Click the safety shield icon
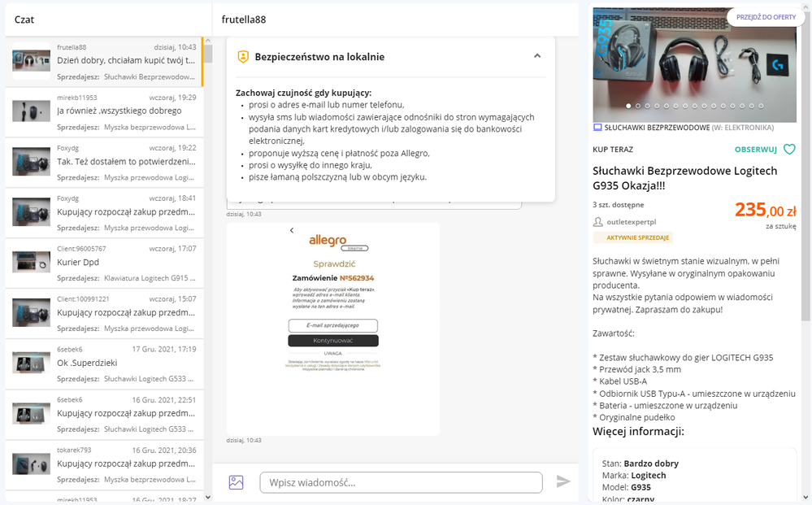This screenshot has width=812, height=505. point(243,57)
